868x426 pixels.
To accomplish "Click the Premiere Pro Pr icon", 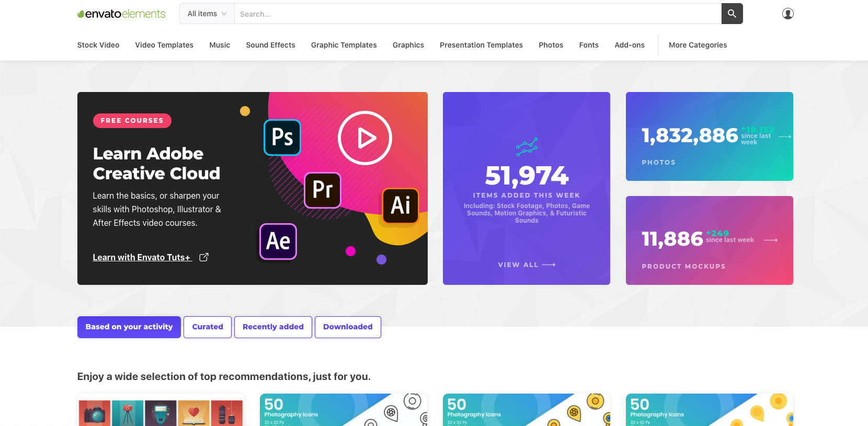I will pyautogui.click(x=323, y=190).
